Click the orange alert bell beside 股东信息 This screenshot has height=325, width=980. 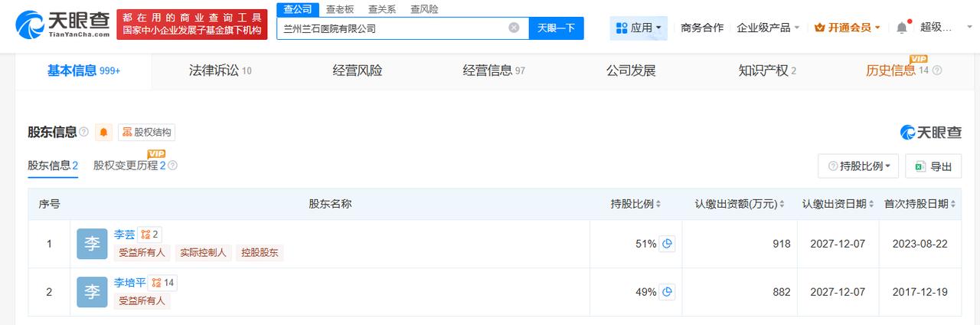[104, 133]
